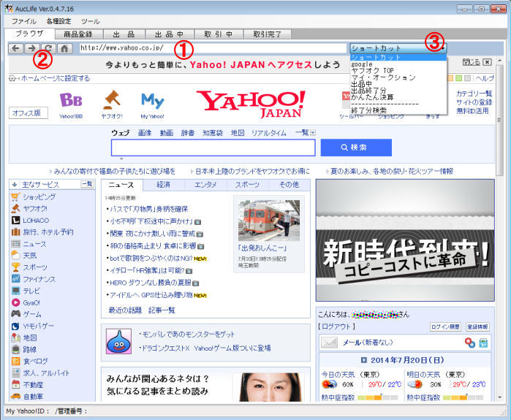Open the 各種設定 menu

click(58, 21)
